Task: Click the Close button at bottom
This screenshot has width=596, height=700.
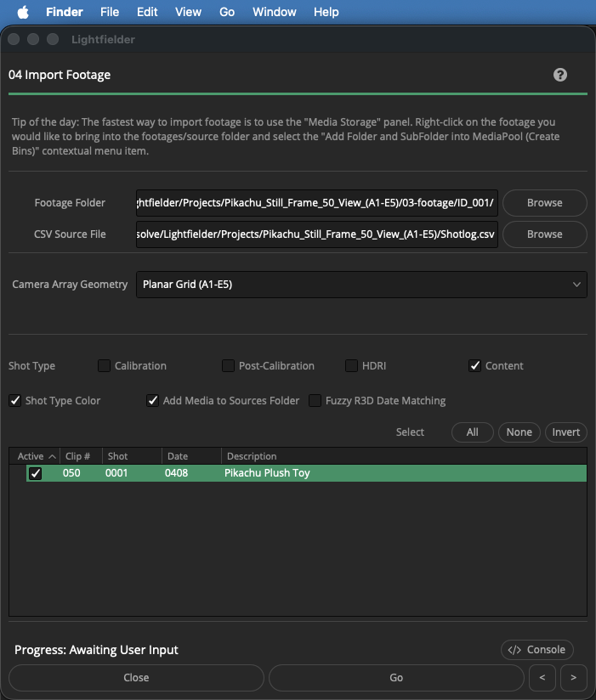Action: (136, 678)
